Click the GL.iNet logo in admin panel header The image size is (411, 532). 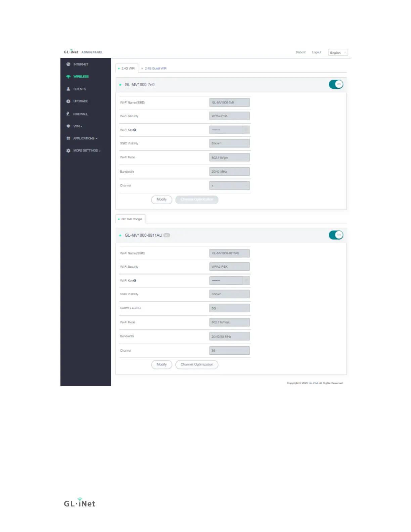click(71, 52)
